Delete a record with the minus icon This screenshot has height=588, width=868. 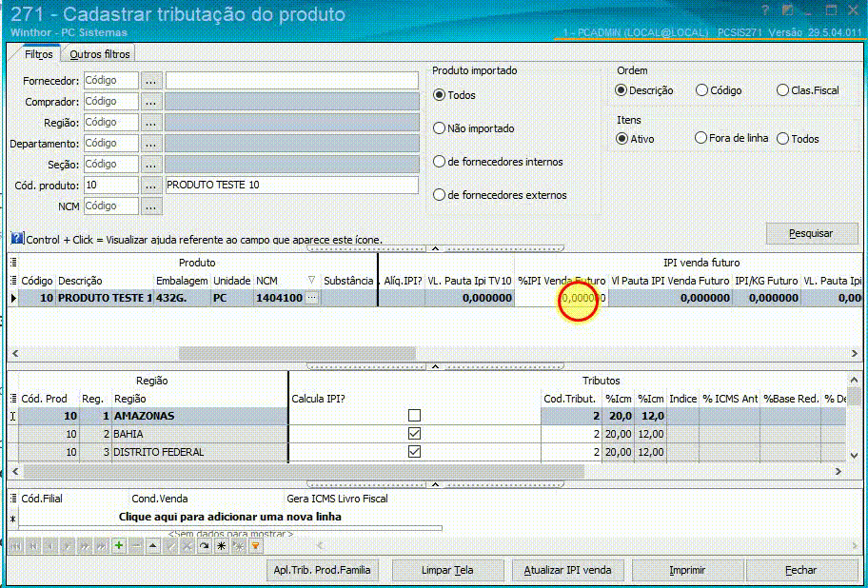(135, 546)
